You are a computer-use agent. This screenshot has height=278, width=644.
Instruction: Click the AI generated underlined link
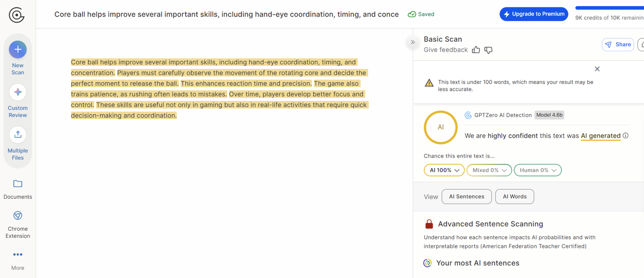[x=601, y=136]
